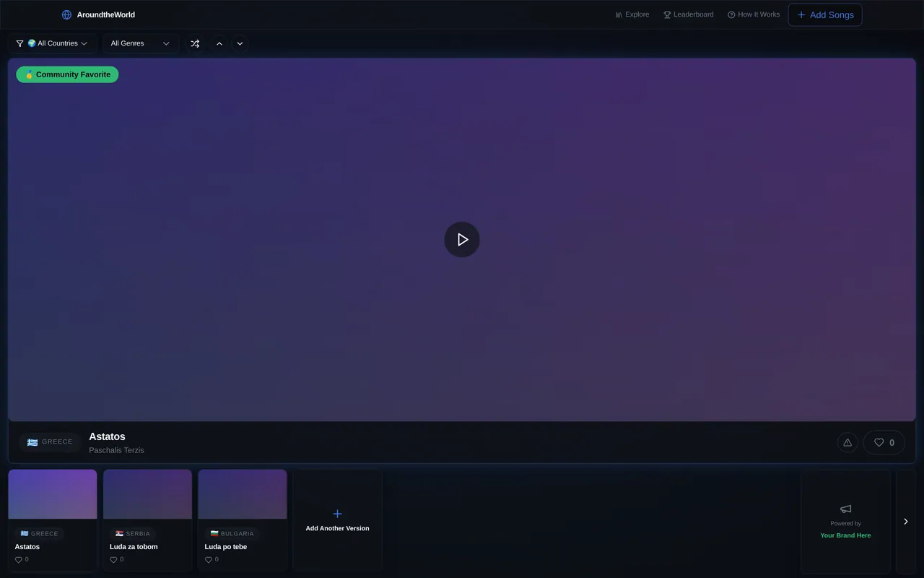Click the Add Songs button
The width and height of the screenshot is (924, 578).
[x=825, y=14]
